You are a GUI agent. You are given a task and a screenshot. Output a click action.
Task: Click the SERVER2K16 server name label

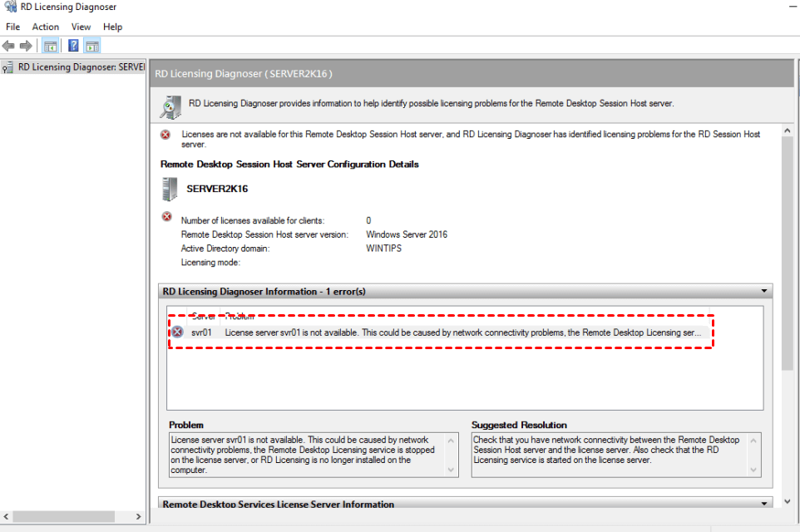point(217,189)
